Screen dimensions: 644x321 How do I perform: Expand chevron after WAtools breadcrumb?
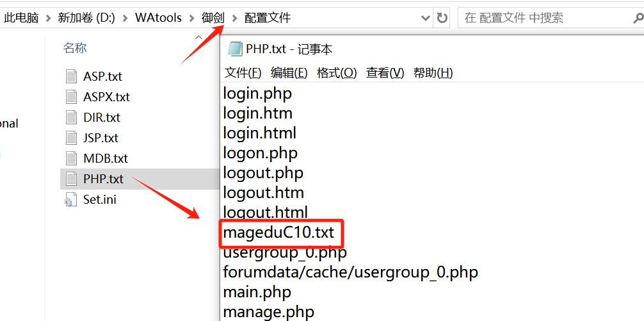click(x=191, y=18)
